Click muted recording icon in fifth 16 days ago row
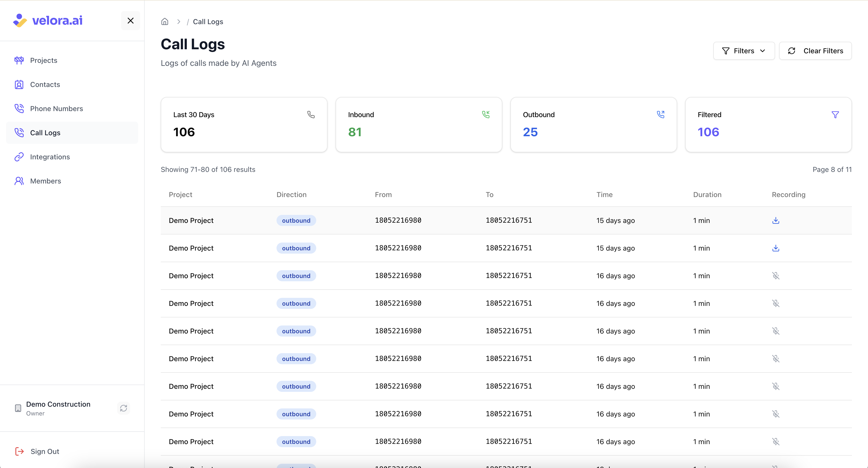The width and height of the screenshot is (868, 468). tap(776, 386)
